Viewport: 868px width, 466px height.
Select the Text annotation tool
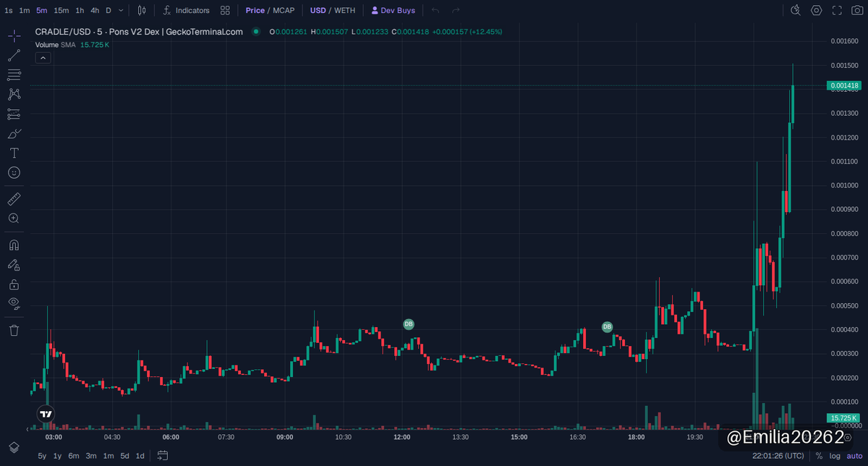14,153
